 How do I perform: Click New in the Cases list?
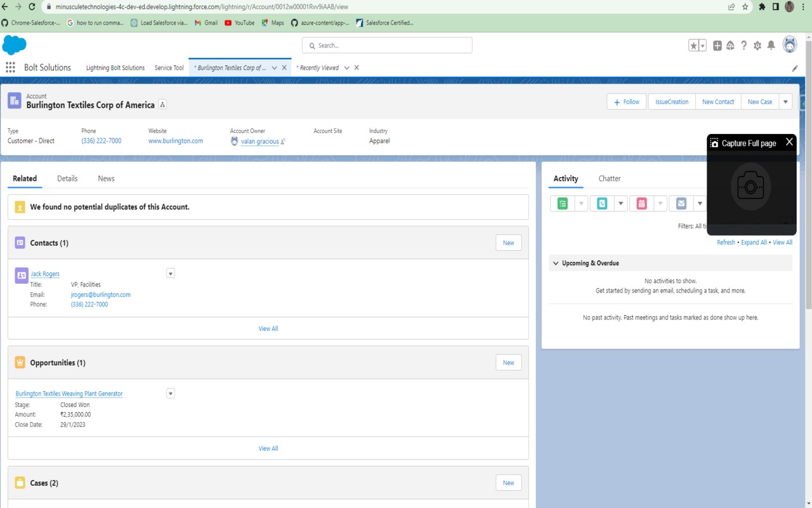(509, 483)
